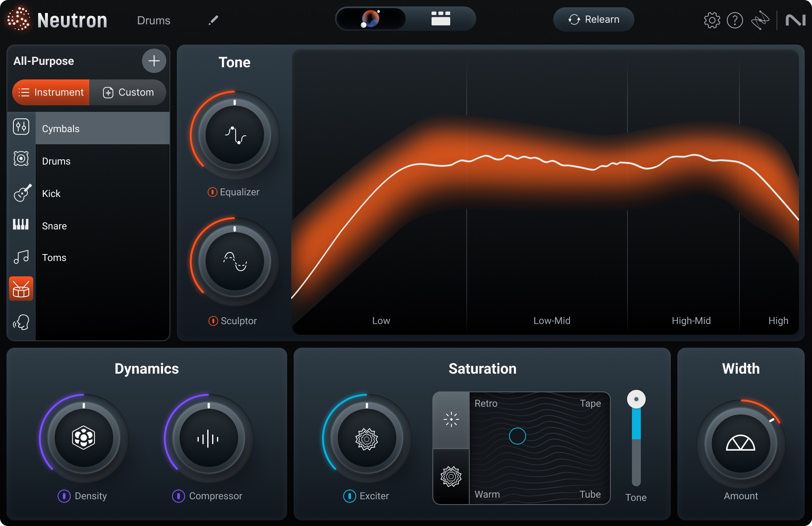Select the mixer sliders category icon

[21, 127]
